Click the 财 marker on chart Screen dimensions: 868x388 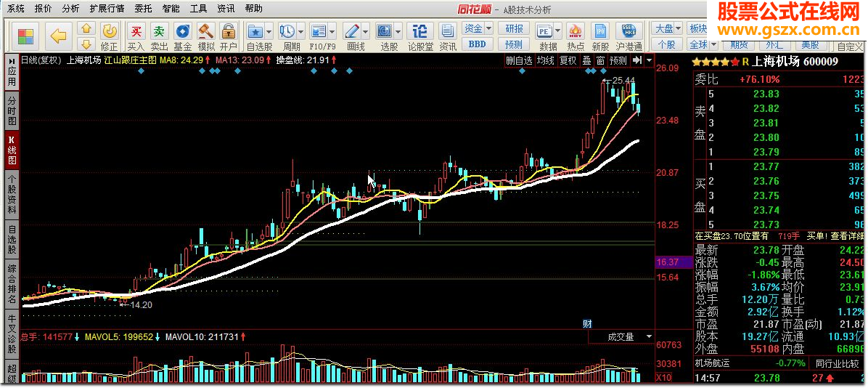[x=588, y=324]
